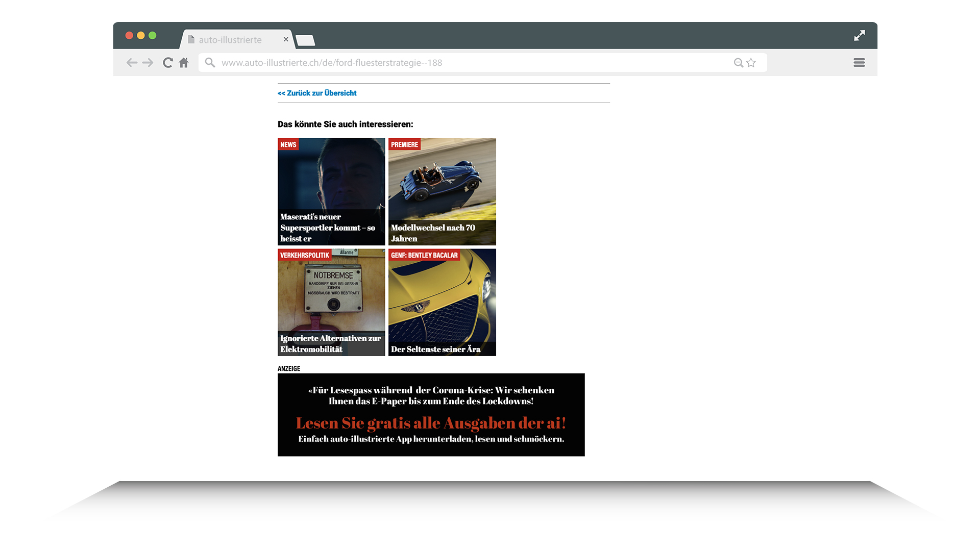Image resolution: width=980 pixels, height=551 pixels.
Task: Click the home icon to open homepage
Action: pyautogui.click(x=184, y=62)
